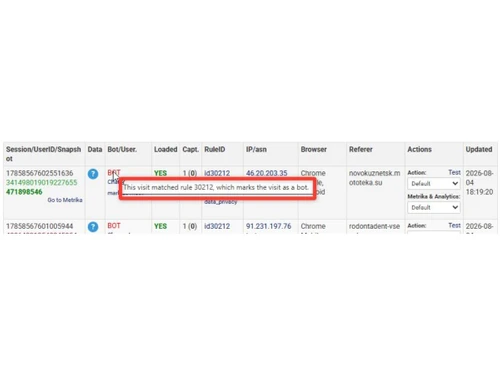
Task: Select session ID 17858567602551636
Action: pos(39,173)
